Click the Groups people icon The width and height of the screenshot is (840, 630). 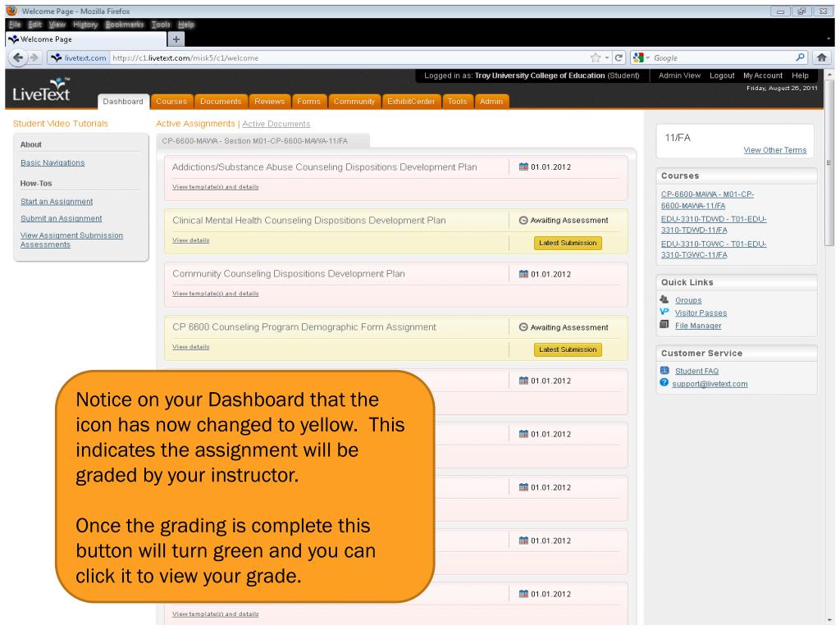point(664,299)
